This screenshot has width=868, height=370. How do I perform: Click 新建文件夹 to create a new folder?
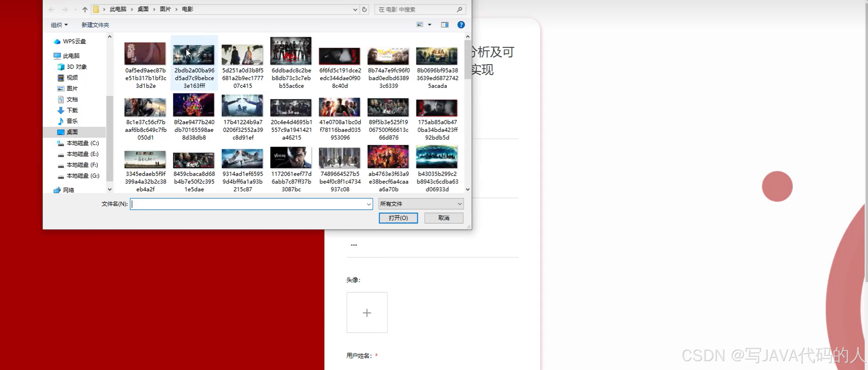pos(95,25)
